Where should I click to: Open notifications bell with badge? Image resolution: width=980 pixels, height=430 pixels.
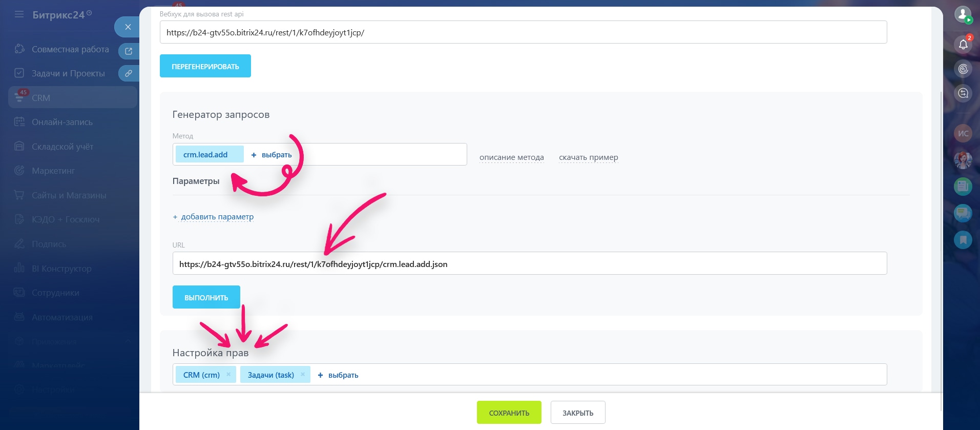point(963,45)
